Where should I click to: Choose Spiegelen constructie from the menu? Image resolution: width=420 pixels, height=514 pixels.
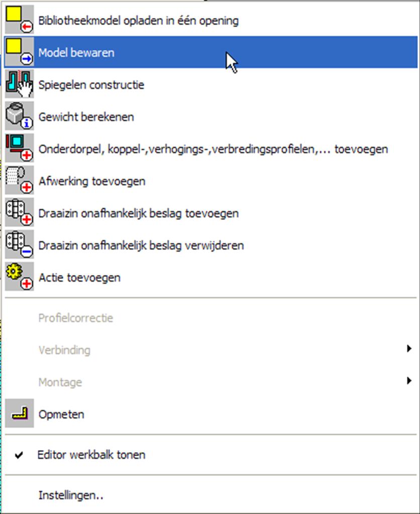211,84
